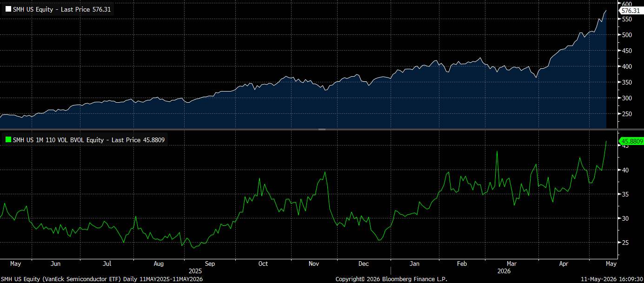Click the Apr month label on time axis
Image resolution: width=644 pixels, height=283 pixels.
564,263
